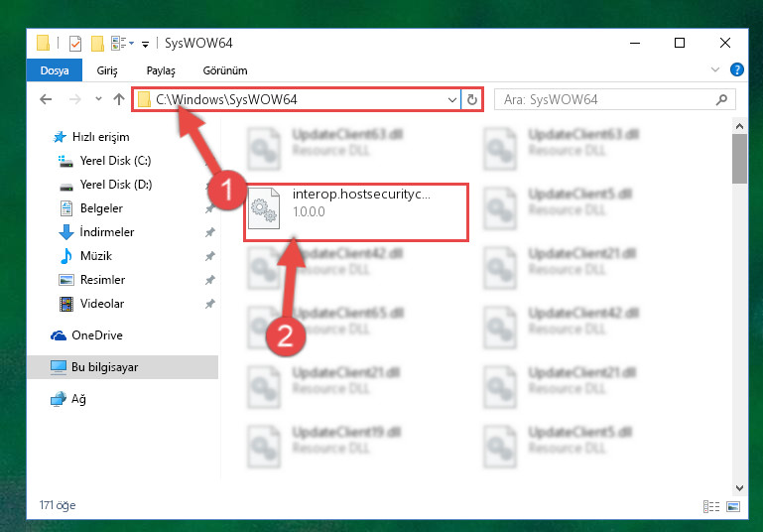Click the scrollbar up arrow
This screenshot has width=763, height=532.
pyautogui.click(x=739, y=126)
